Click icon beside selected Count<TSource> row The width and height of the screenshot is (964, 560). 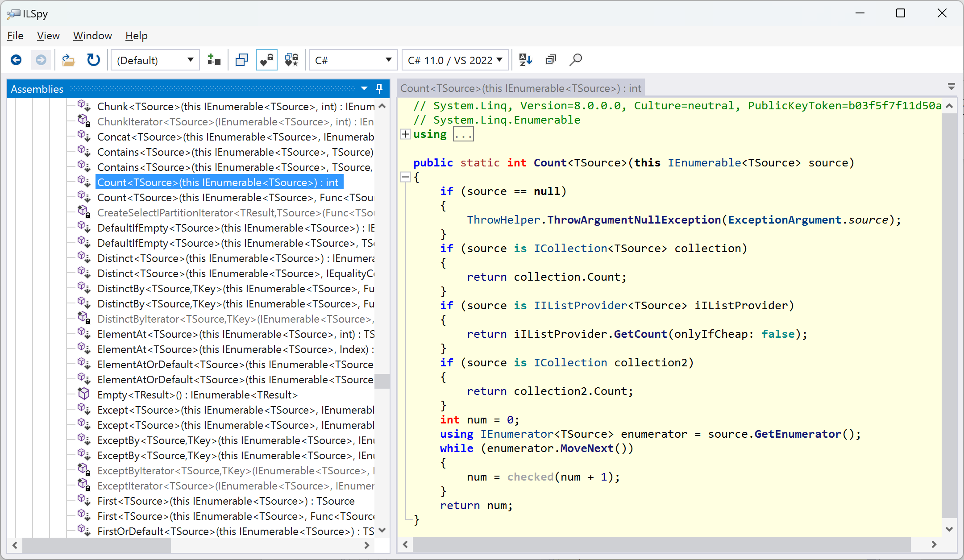(x=84, y=182)
